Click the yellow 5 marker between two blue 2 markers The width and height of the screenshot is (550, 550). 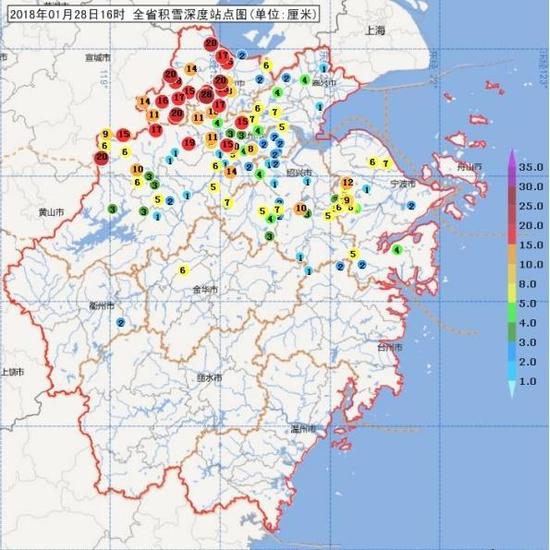[x=353, y=254]
